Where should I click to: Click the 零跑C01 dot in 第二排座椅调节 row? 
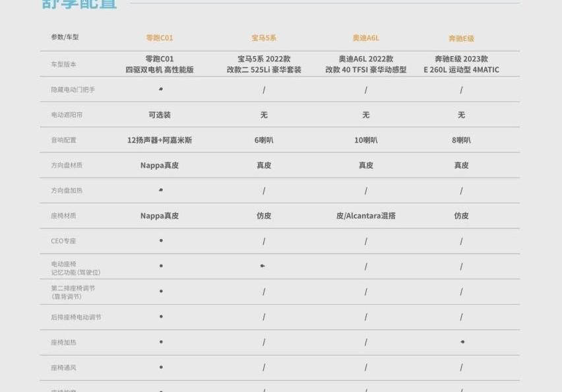click(x=161, y=291)
